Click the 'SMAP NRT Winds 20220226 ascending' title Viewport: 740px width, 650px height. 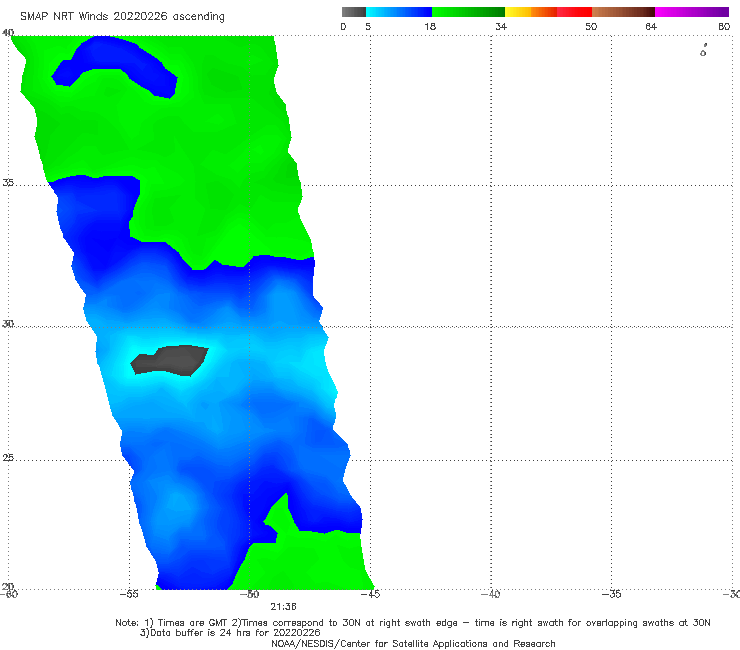tap(122, 17)
